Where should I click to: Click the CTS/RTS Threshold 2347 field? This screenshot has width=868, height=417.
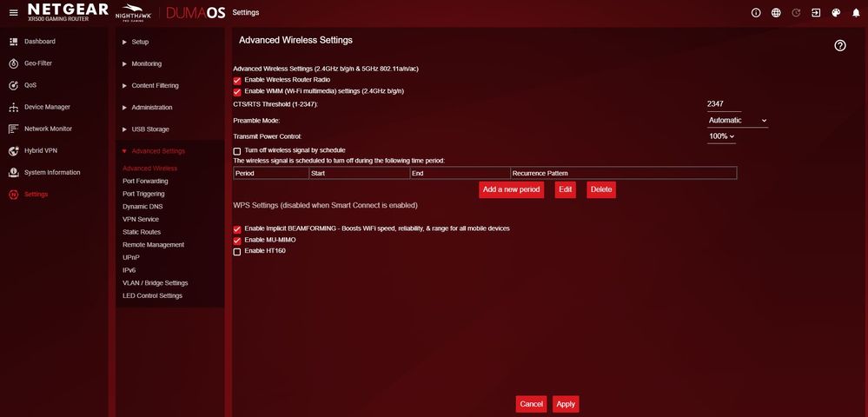point(724,104)
